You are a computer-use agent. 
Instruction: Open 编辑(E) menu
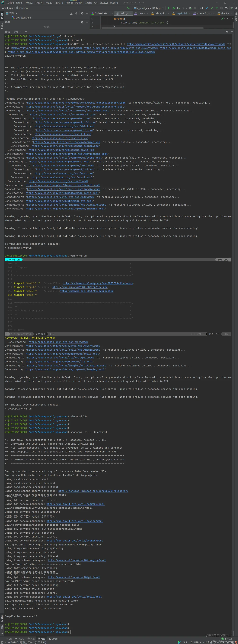point(20,3)
